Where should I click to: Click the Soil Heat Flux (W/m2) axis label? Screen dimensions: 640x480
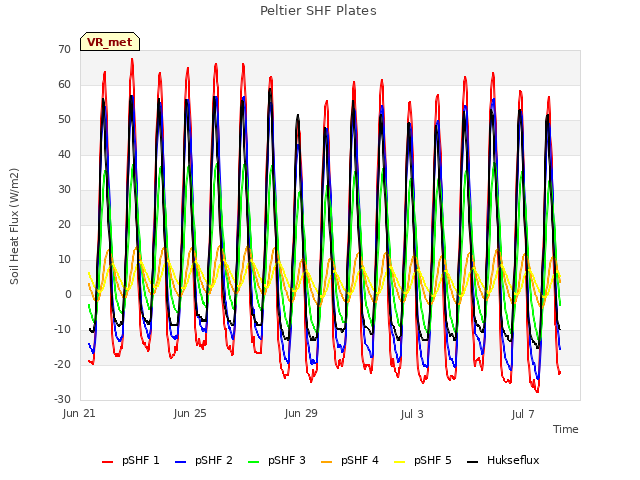[14, 226]
